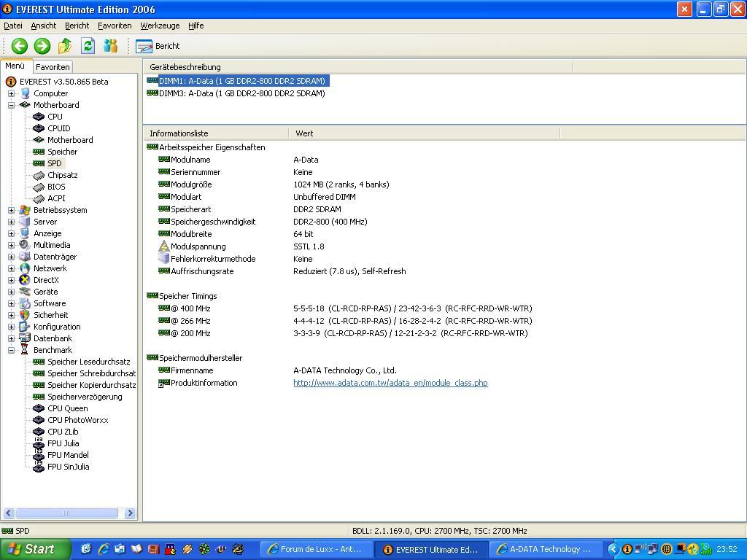Expand the Datenträger tree node
This screenshot has height=560, width=747.
pyautogui.click(x=11, y=257)
